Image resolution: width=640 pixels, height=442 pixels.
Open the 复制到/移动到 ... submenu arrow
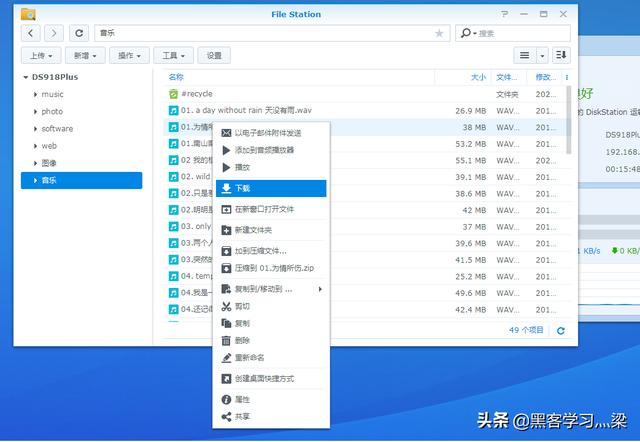[x=320, y=289]
